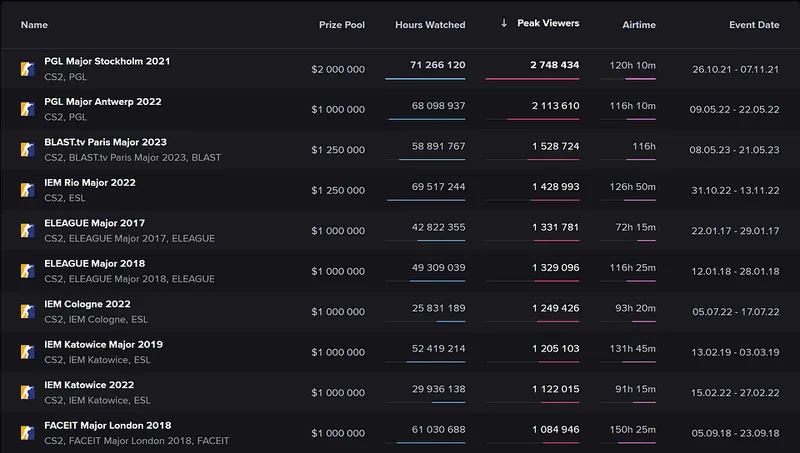Click hours watched value 71 266 120

coord(438,65)
